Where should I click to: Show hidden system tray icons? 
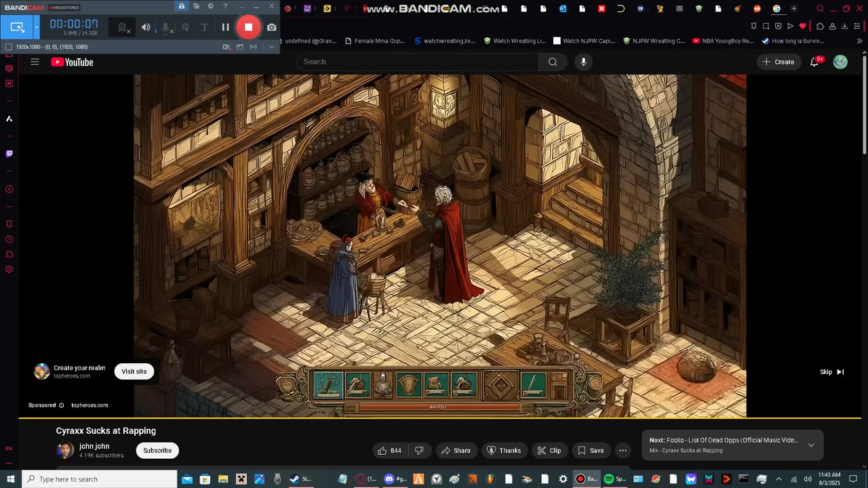coord(778,479)
